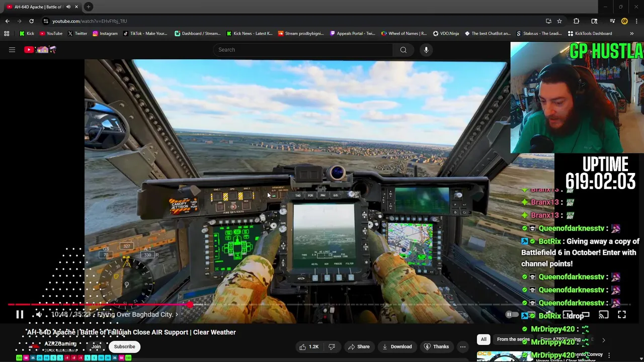The image size is (644, 362).
Task: Like the video with thumbs up
Action: tap(308, 347)
